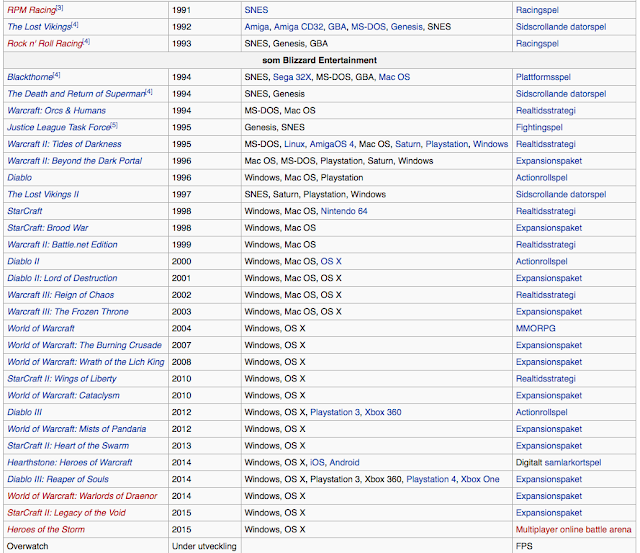This screenshot has width=640, height=553.
Task: Open the AmigaOS 4 platform link
Action: click(x=331, y=144)
